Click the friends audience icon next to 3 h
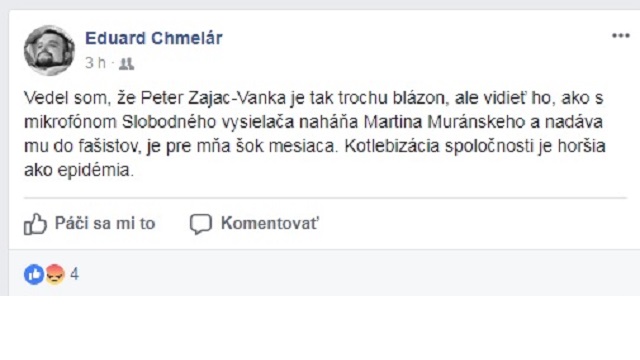 [127, 64]
